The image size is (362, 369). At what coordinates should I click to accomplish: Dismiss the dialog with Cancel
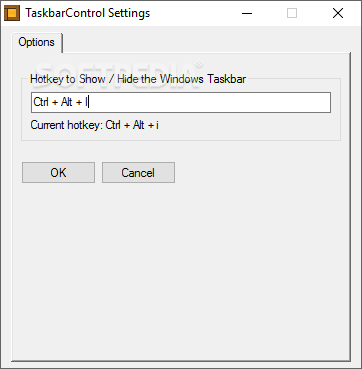tap(138, 173)
